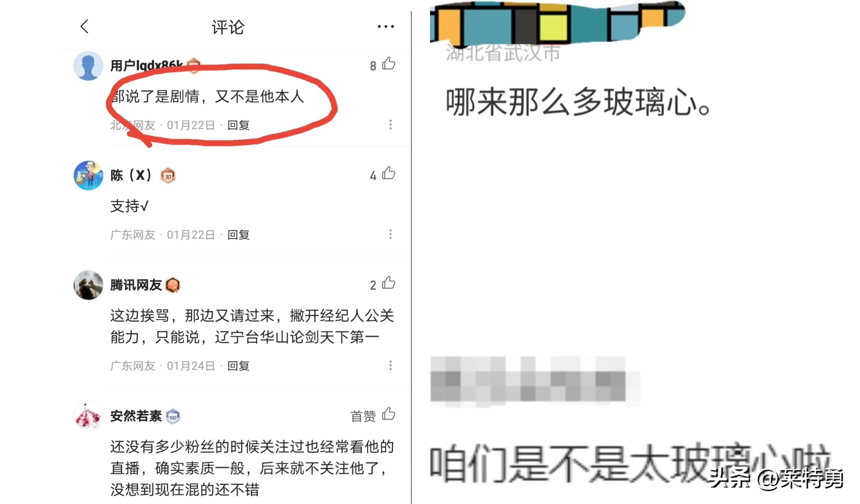This screenshot has width=860, height=504.
Task: Click the level 30 badge next to 陈（X）
Action: tap(168, 176)
